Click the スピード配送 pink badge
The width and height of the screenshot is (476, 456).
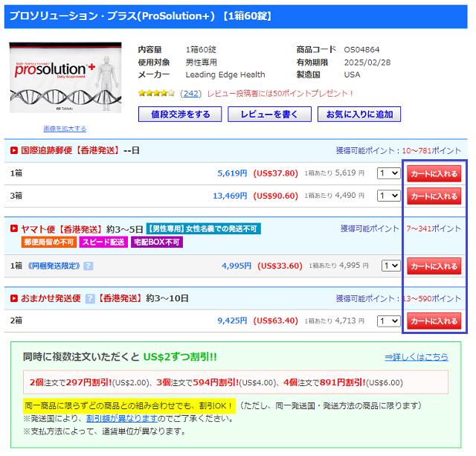click(x=103, y=242)
